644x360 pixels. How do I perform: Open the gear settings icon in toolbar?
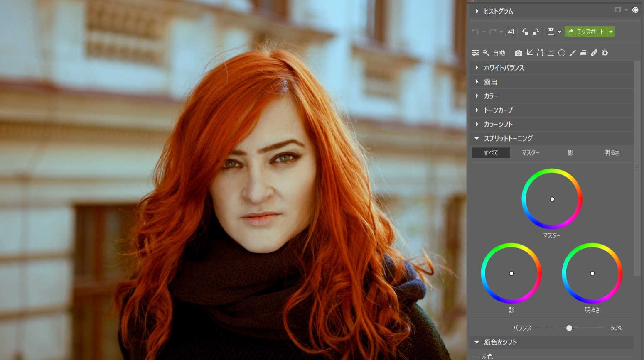pyautogui.click(x=605, y=53)
